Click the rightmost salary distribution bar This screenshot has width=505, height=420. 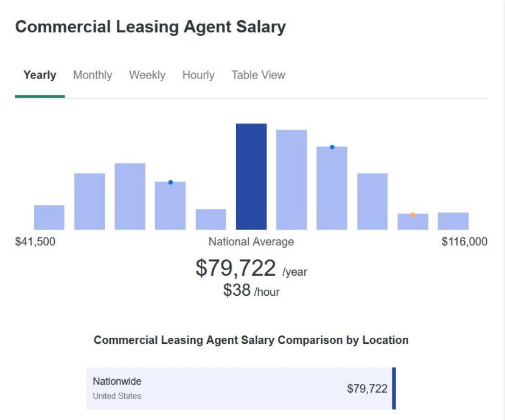pyautogui.click(x=453, y=219)
